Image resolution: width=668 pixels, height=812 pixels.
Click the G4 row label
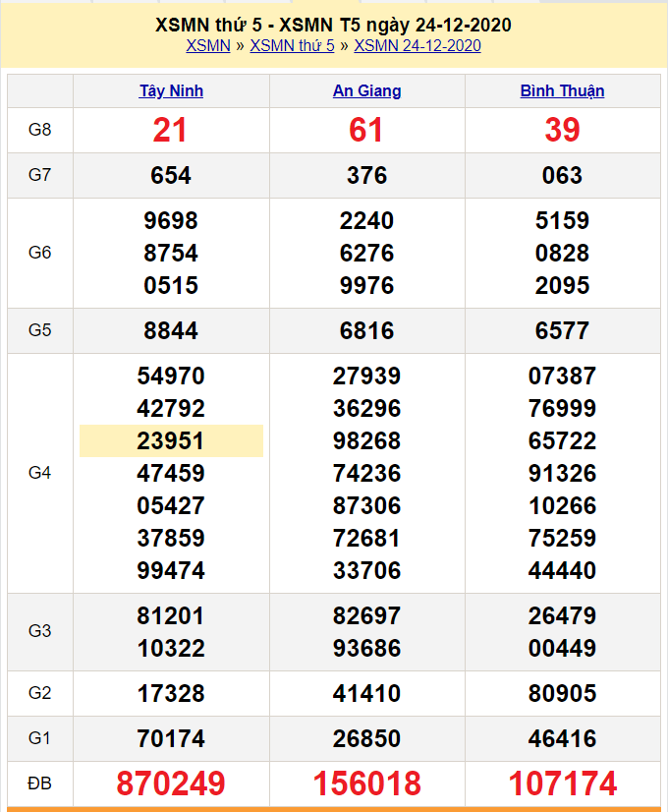pos(39,473)
